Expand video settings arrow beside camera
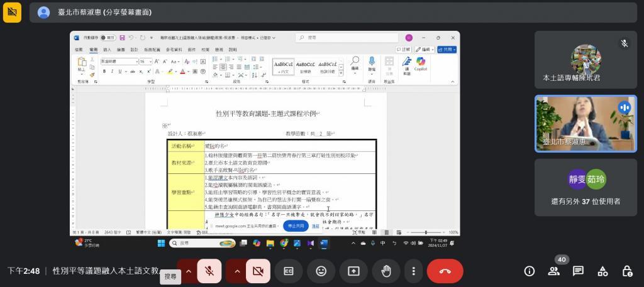 tap(236, 271)
